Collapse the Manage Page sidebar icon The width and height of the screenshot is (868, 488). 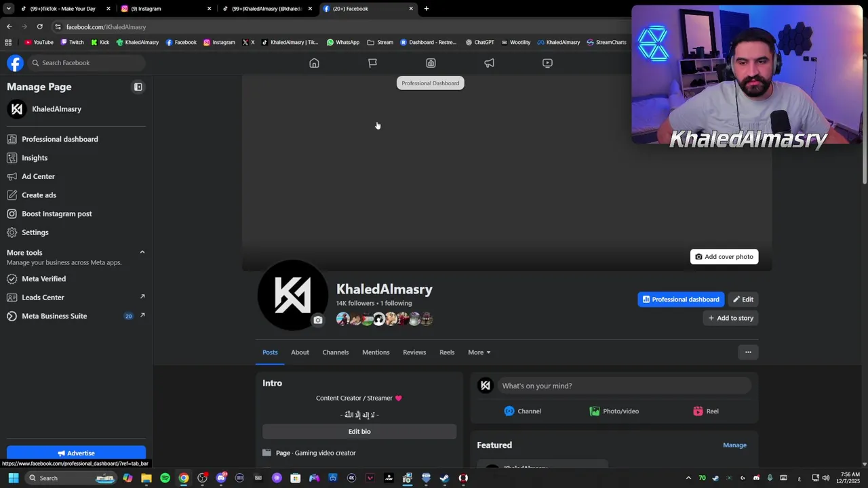pos(138,87)
